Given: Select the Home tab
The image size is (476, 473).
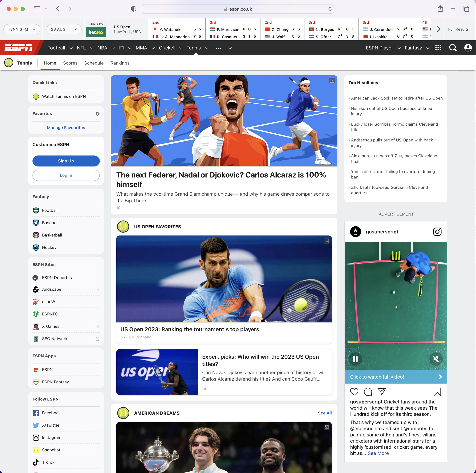Looking at the screenshot, I should coord(50,63).
